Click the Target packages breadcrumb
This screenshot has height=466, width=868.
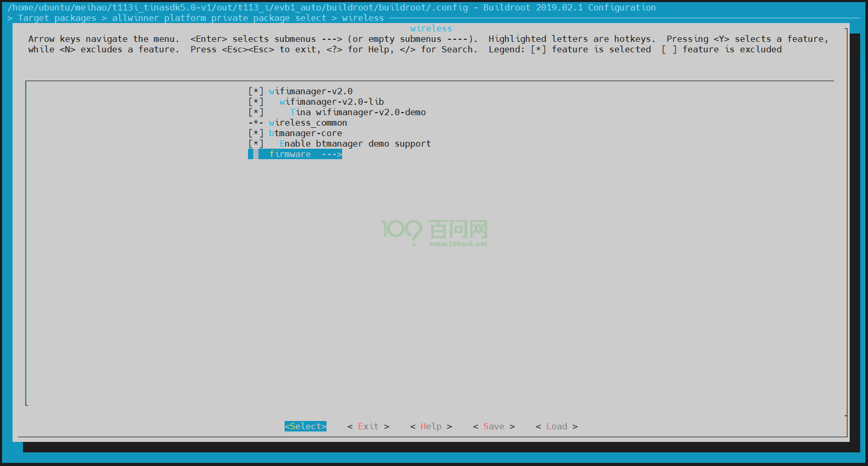57,18
